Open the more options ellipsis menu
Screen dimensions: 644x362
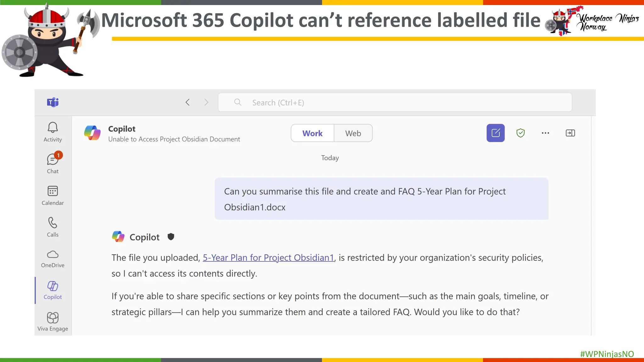coord(545,133)
